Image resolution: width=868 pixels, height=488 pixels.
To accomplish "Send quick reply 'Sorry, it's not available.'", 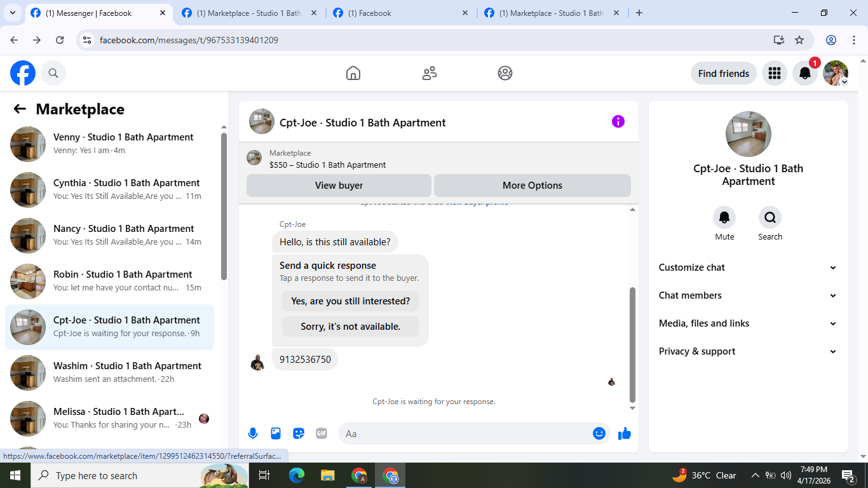I will 351,327.
